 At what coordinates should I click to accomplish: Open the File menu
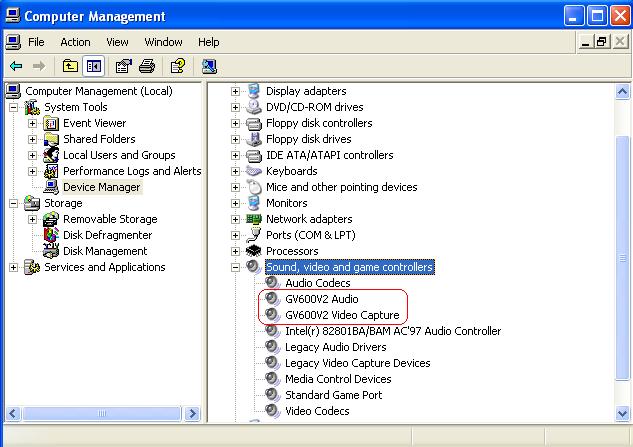point(36,42)
